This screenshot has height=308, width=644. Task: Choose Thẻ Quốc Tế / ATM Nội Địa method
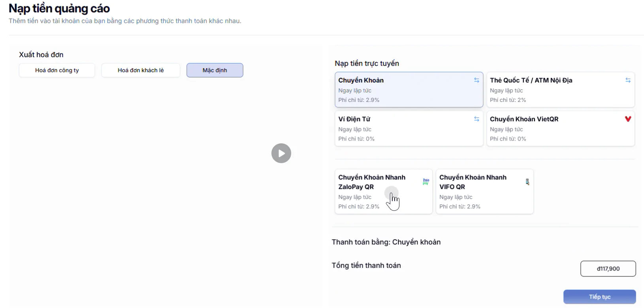553,90
